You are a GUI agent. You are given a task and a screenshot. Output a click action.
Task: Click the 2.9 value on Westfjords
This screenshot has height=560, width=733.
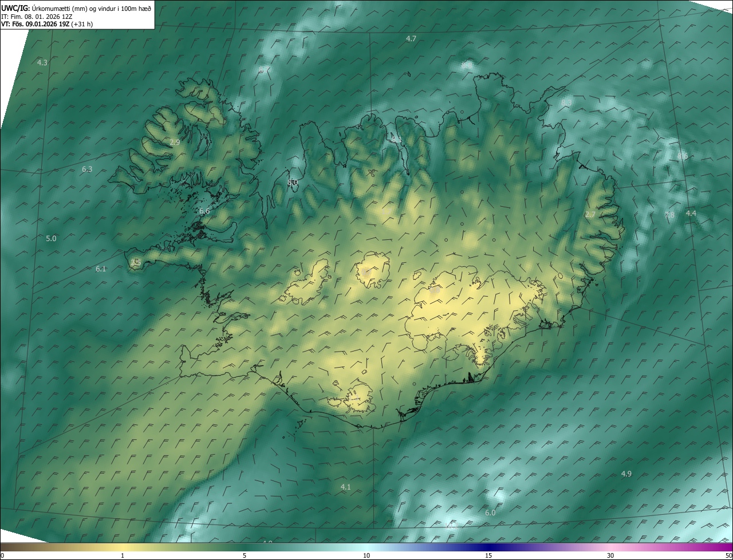tap(175, 142)
